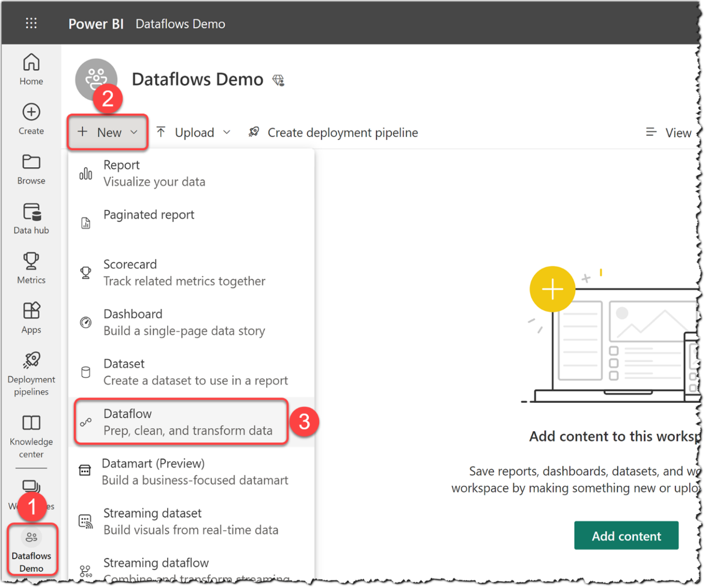Open Apps in the left navigation
The width and height of the screenshot is (705, 588).
(x=31, y=317)
